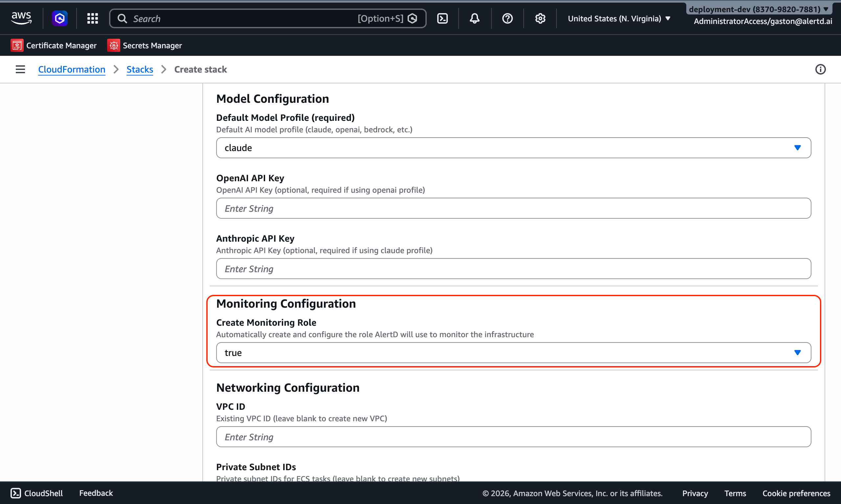Click Model Configuration heading
The height and width of the screenshot is (504, 841).
coord(273,99)
